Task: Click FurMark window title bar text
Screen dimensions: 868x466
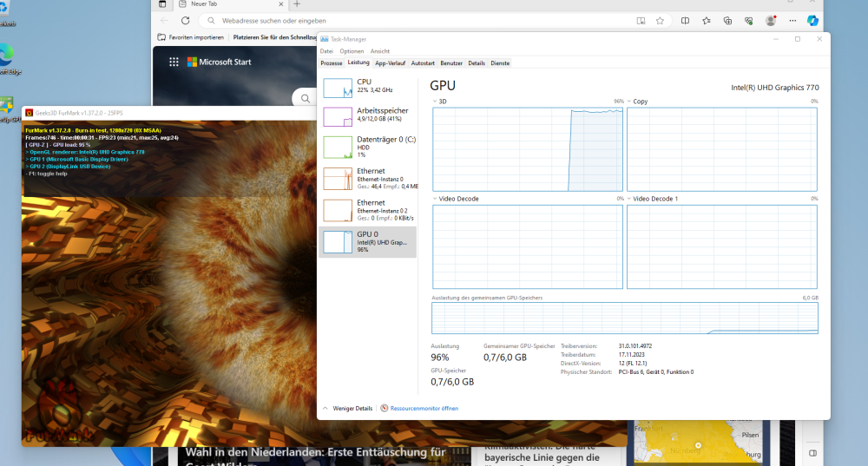Action: pyautogui.click(x=79, y=113)
